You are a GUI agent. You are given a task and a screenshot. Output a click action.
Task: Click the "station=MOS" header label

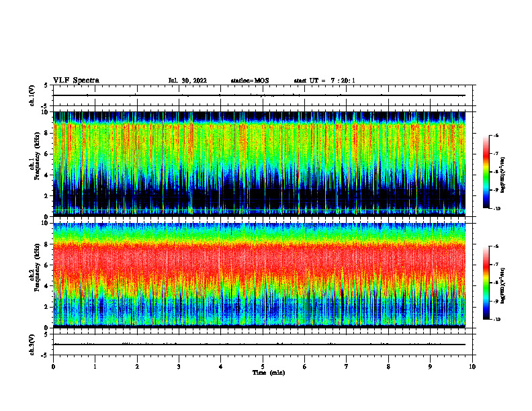tap(250, 81)
